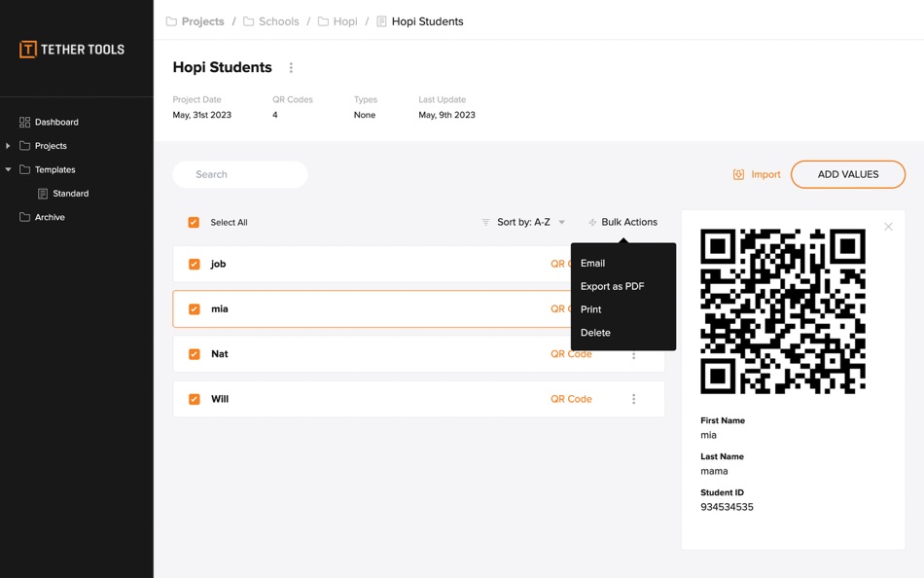
Task: Go to Hopi breadcrumb
Action: coord(345,21)
